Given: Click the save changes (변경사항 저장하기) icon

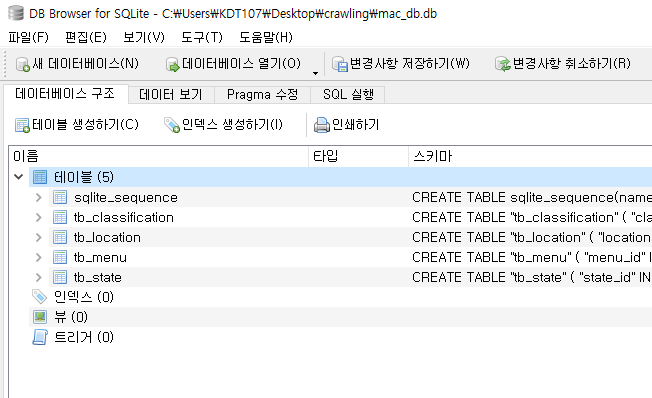Looking at the screenshot, I should click(340, 64).
